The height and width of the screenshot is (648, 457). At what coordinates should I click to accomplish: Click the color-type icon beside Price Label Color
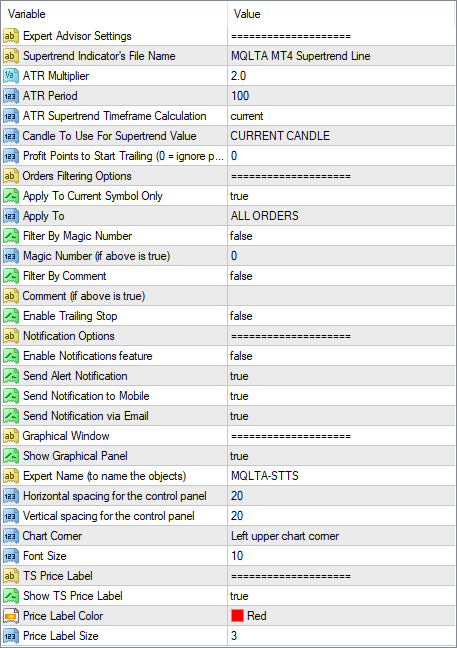click(11, 616)
